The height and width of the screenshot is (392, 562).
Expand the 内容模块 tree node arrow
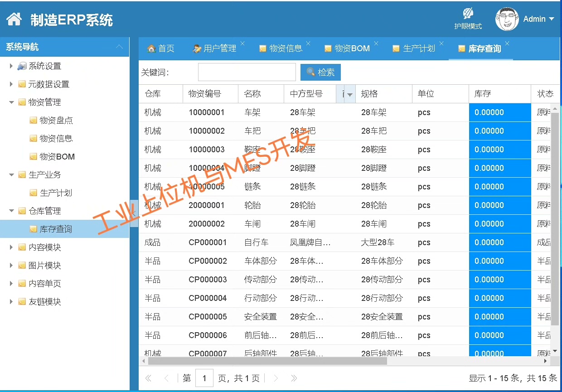coord(11,247)
